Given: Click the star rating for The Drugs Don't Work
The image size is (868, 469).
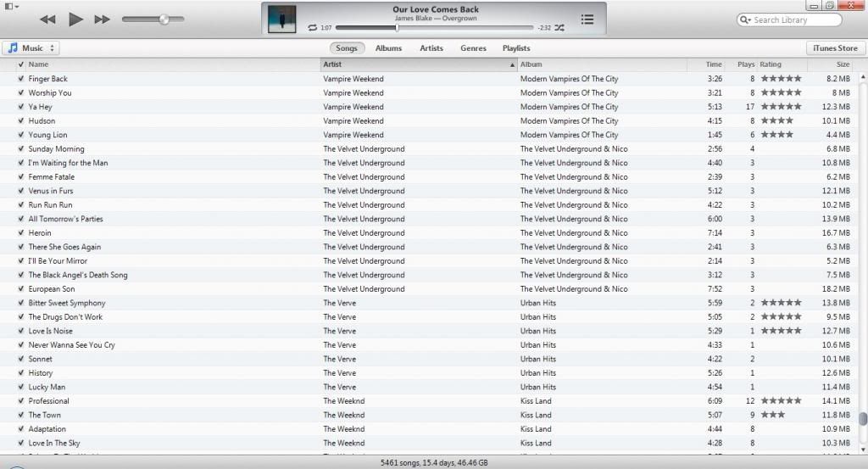Looking at the screenshot, I should (x=781, y=316).
